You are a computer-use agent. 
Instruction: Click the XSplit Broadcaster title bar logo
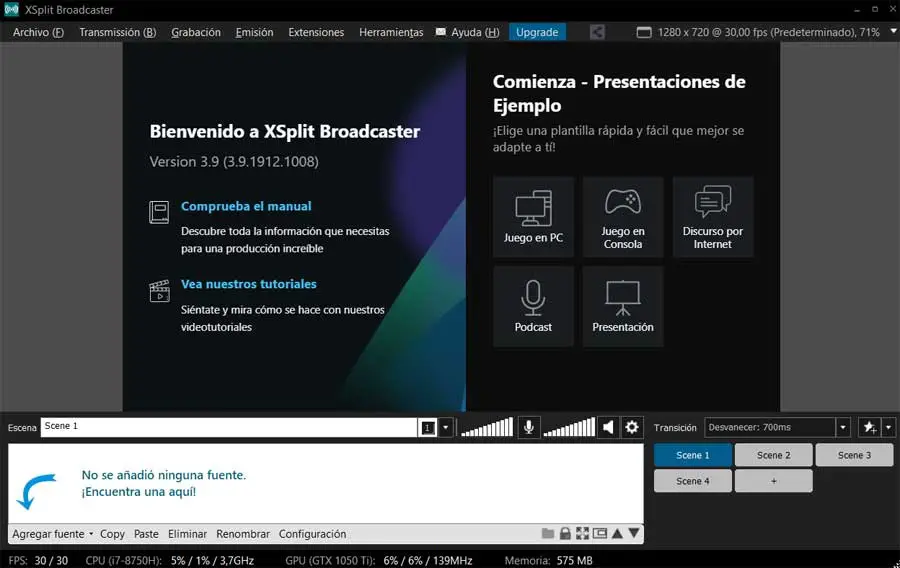pyautogui.click(x=11, y=10)
